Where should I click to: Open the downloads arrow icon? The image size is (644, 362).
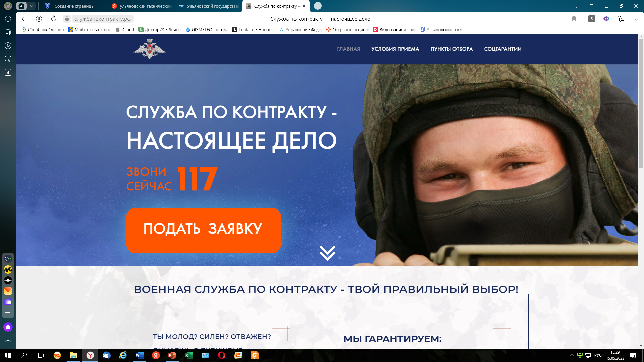coord(636,19)
